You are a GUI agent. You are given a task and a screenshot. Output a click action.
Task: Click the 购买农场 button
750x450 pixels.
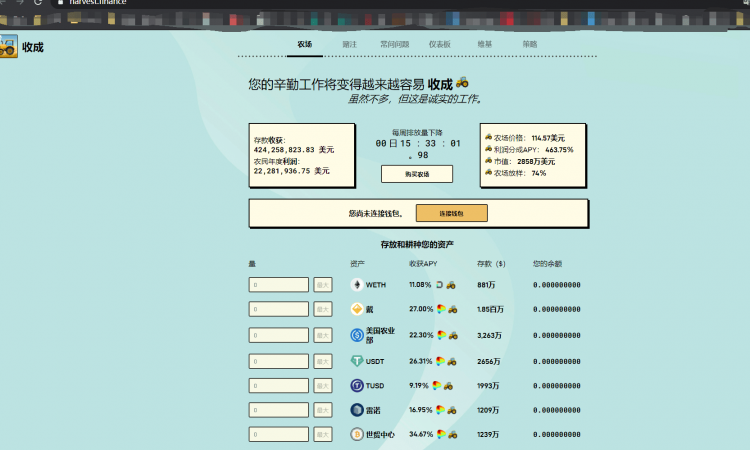tap(417, 174)
